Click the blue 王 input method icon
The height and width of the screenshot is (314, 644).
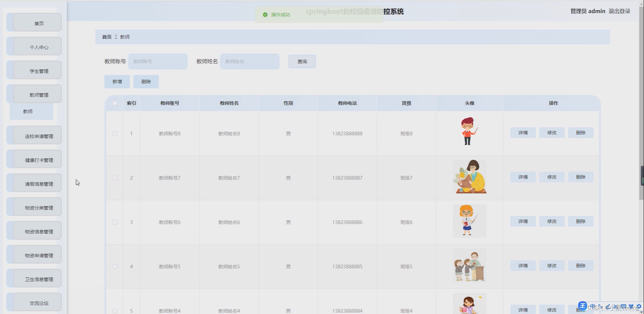pos(583,306)
